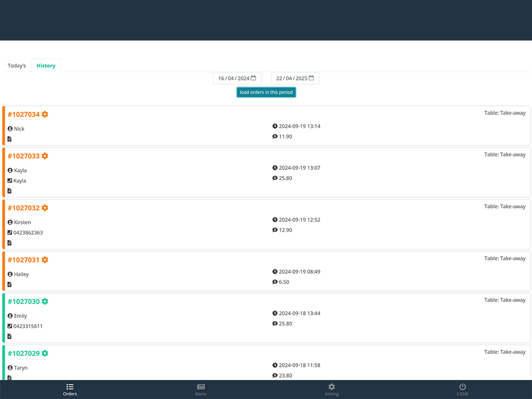Click the gear icon beside order #1027033
The height and width of the screenshot is (399, 532).
pos(45,156)
